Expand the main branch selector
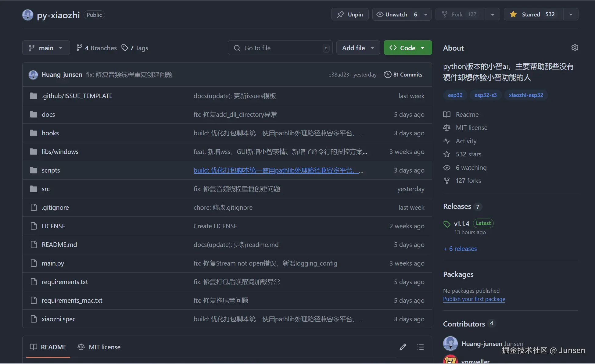 (46, 48)
